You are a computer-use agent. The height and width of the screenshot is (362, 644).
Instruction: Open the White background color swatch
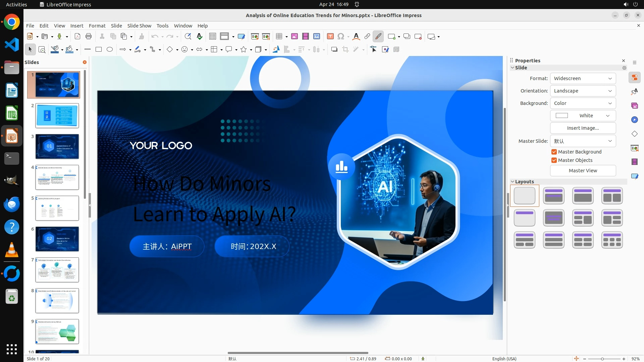583,116
